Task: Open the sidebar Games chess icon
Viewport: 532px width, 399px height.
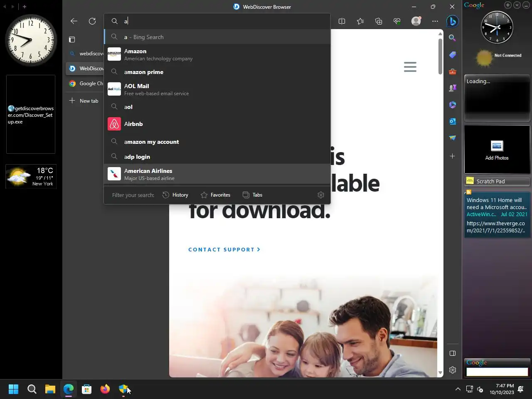Action: point(453,88)
